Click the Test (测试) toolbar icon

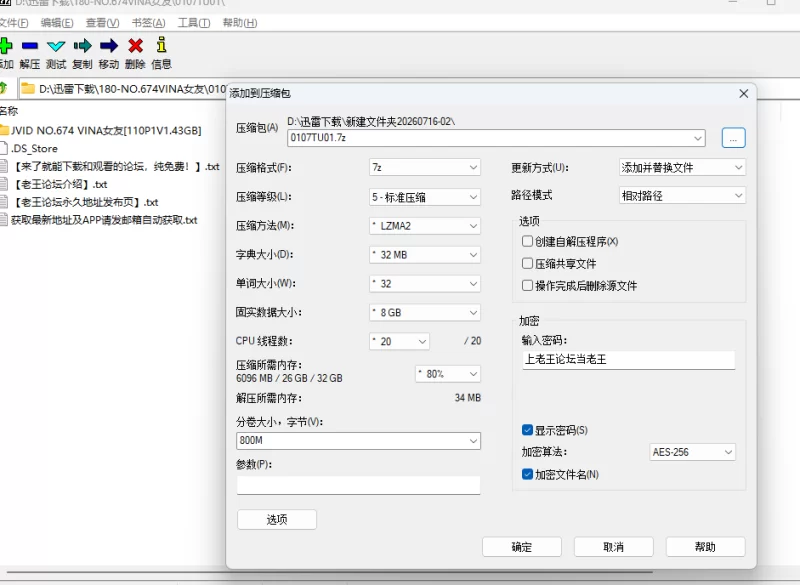56,46
